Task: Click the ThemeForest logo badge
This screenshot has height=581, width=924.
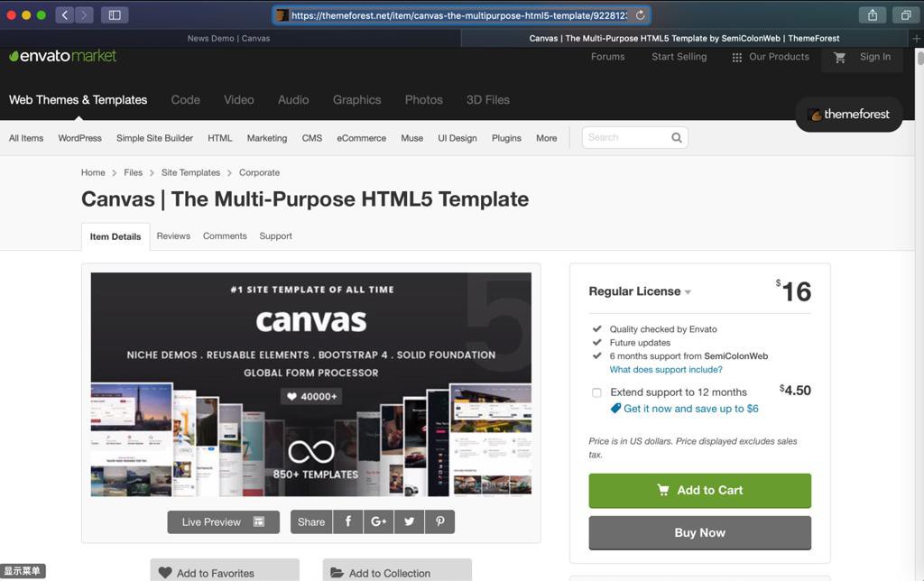Action: click(x=848, y=115)
